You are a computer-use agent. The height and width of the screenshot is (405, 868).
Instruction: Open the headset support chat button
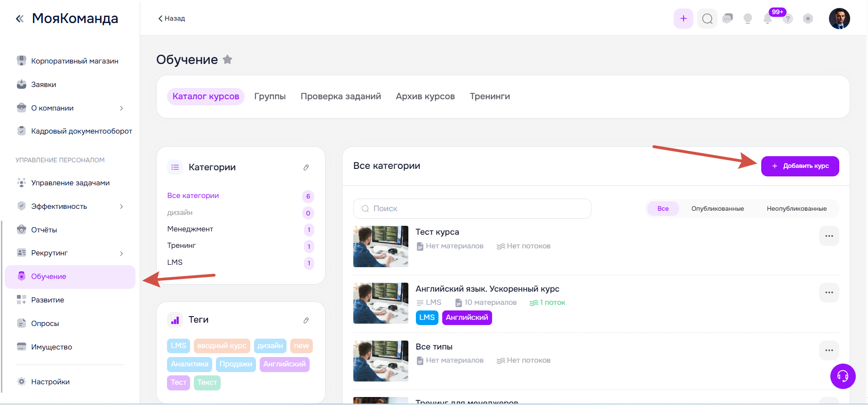coord(843,376)
